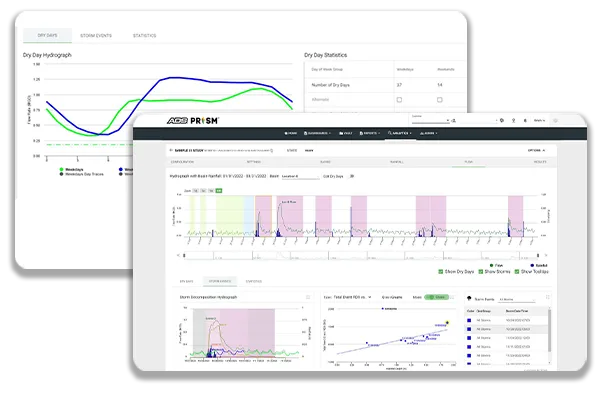Open the settings gear icon in header
Screen dimensions: 600x400
click(x=502, y=120)
